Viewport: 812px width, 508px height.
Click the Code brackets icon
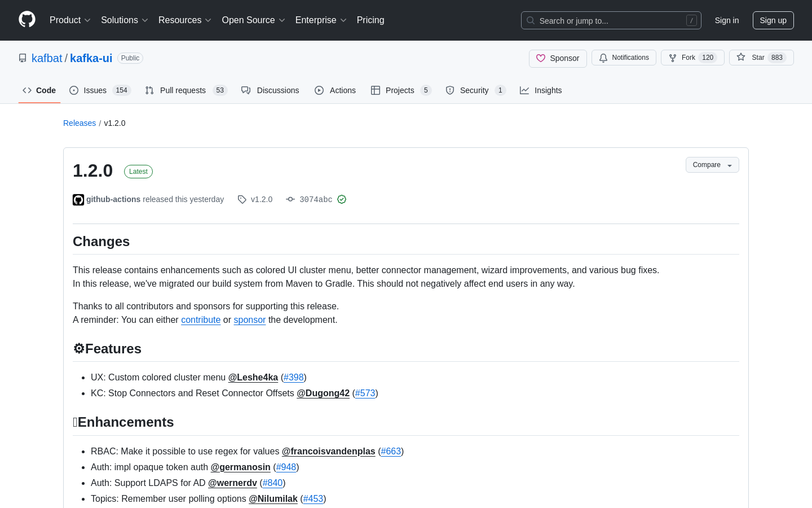click(27, 90)
